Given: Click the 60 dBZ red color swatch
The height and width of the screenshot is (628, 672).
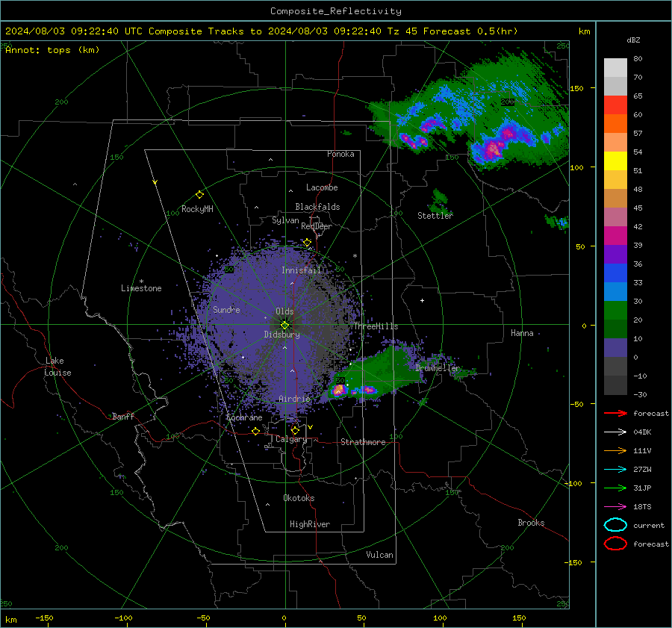Looking at the screenshot, I should tap(615, 105).
